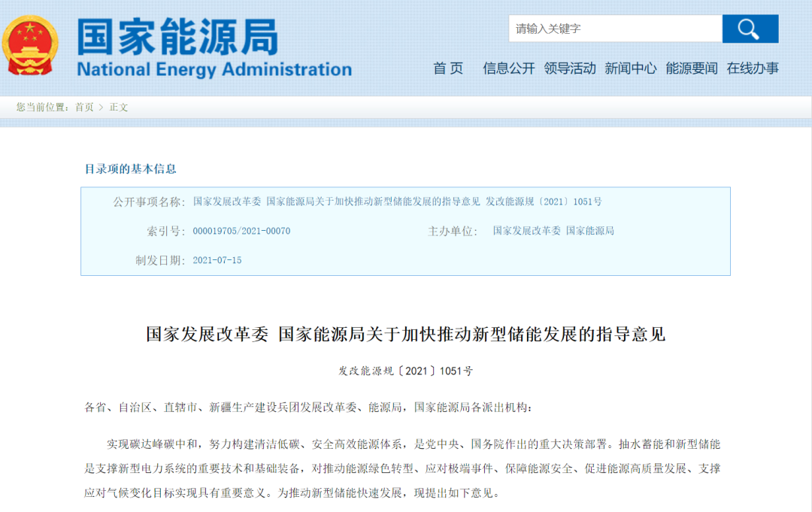Viewport: 812px width, 512px height.
Task: Click the 公开事项名称 value text
Action: coord(397,201)
